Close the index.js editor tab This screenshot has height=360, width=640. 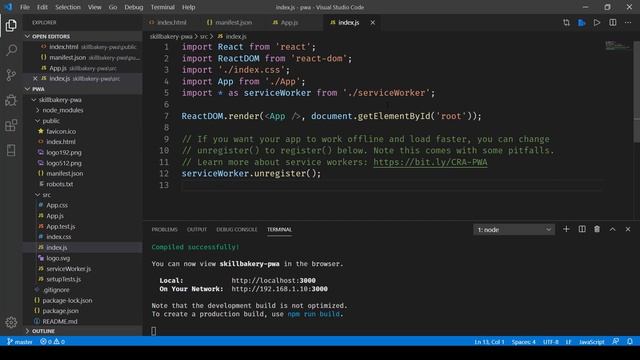coord(372,23)
